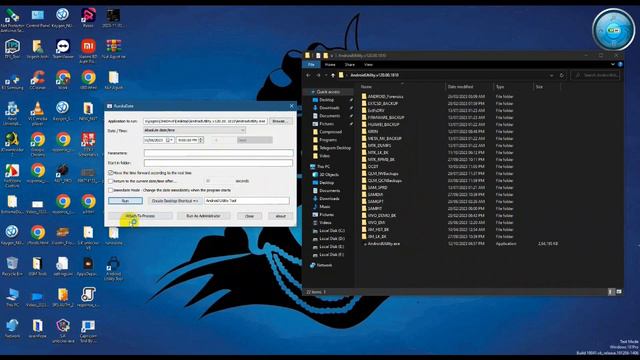Open the This PC desktop icon

pyautogui.click(x=12, y=297)
